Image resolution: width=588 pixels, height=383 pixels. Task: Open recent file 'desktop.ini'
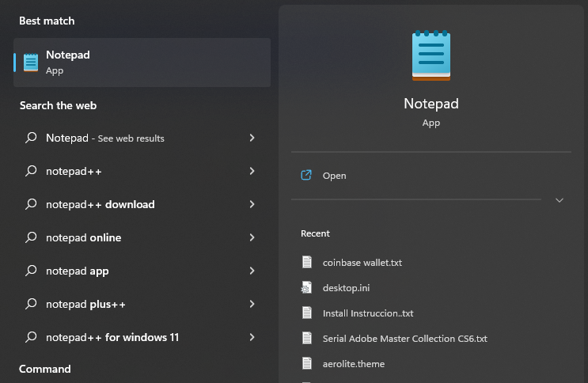pos(346,288)
